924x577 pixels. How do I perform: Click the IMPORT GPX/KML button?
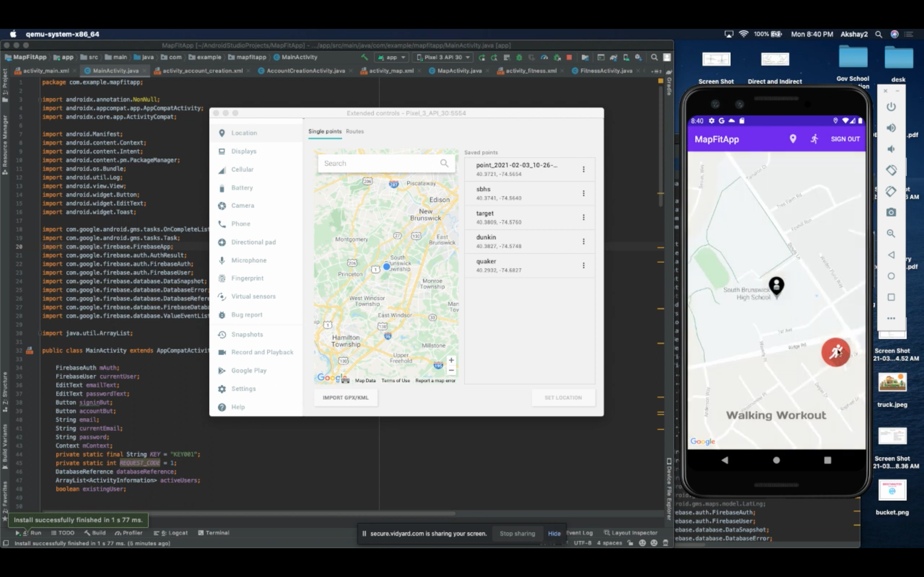345,397
